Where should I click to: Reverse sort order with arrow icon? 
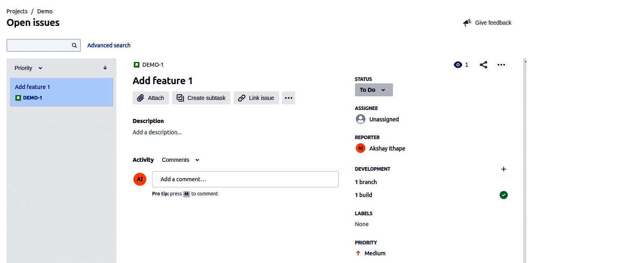coord(105,68)
